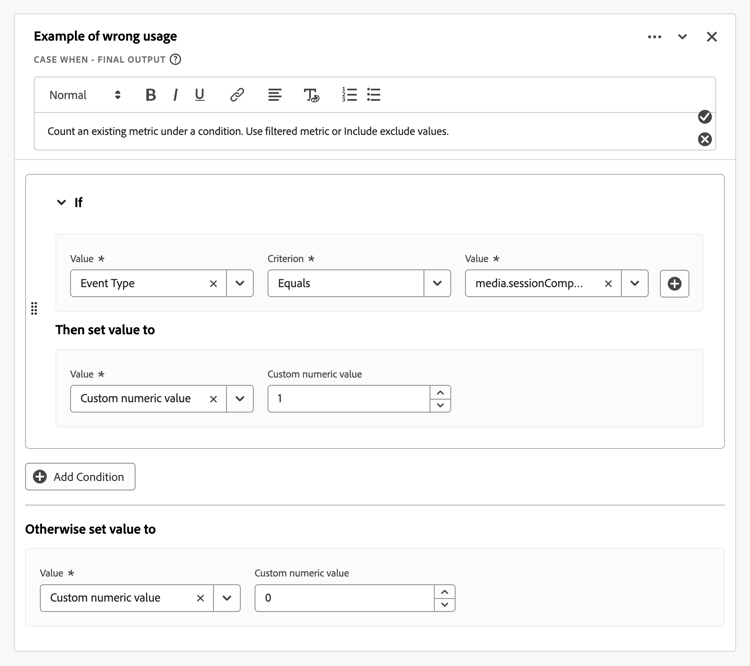Click the Otherwise custom numeric value field
The width and height of the screenshot is (750, 666).
[344, 598]
